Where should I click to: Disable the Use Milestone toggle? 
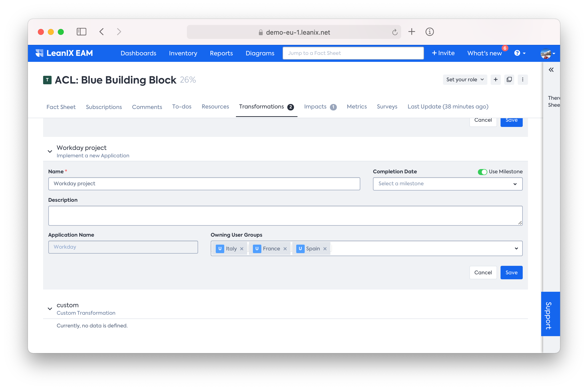point(482,172)
